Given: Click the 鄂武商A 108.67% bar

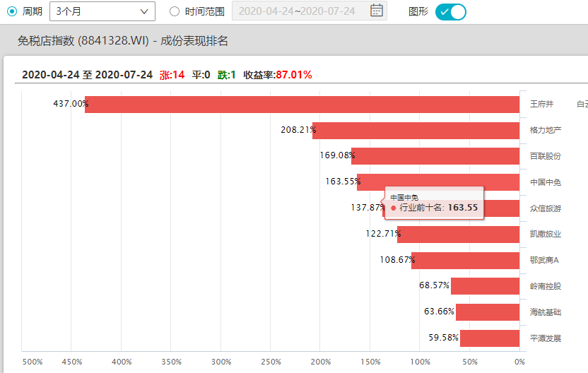Looking at the screenshot, I should [x=465, y=260].
